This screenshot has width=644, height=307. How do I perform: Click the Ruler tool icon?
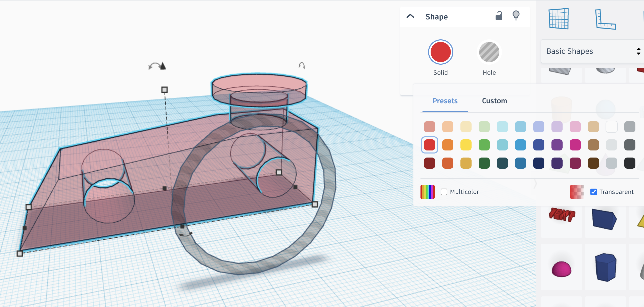[x=605, y=20]
